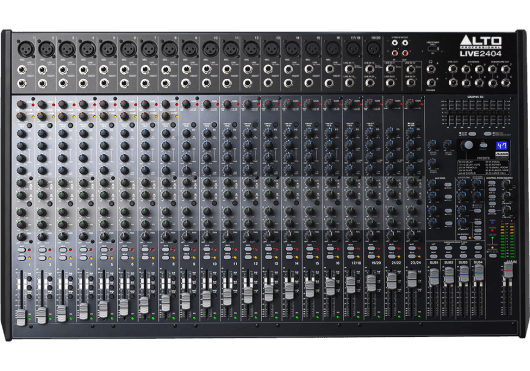Click the channel 7 insert jack
Viewport: 530px width, 371px height.
pos(145,83)
